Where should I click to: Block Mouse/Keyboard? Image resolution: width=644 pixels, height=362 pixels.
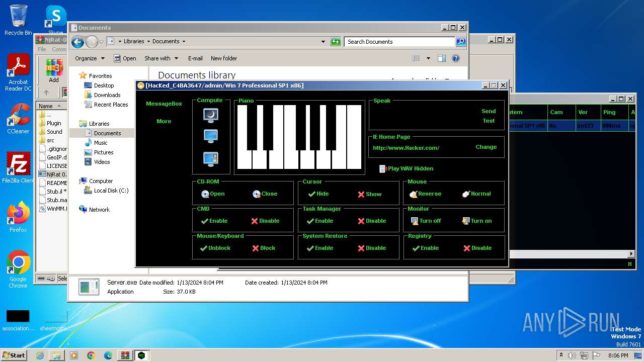pos(264,248)
